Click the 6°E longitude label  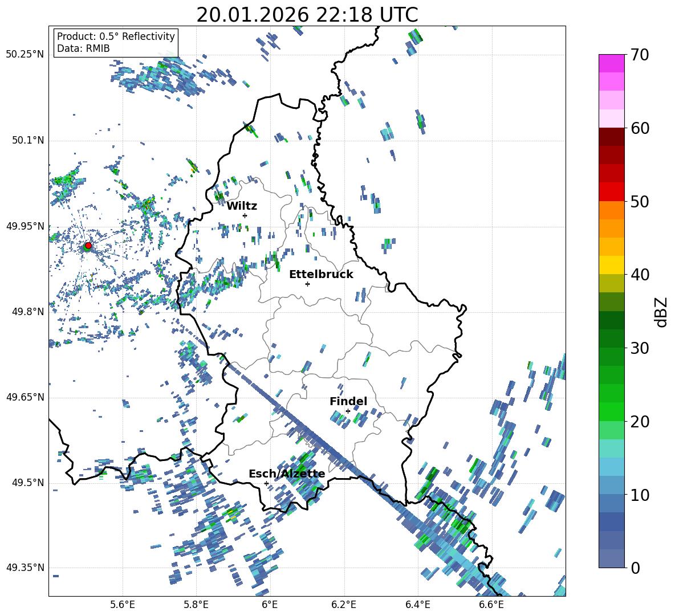tap(270, 605)
